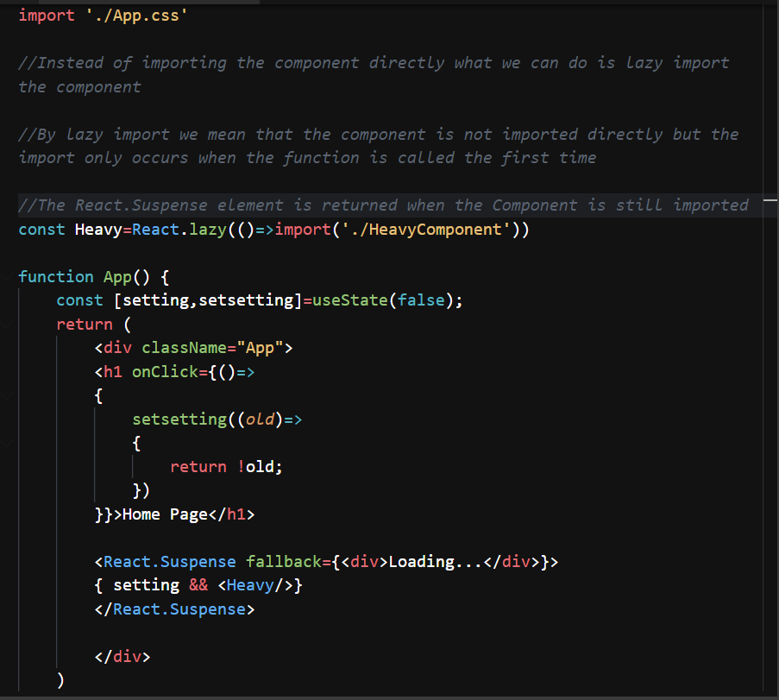Viewport: 779px width, 700px height.
Task: Click the italic 'old' parameter
Action: click(260, 419)
